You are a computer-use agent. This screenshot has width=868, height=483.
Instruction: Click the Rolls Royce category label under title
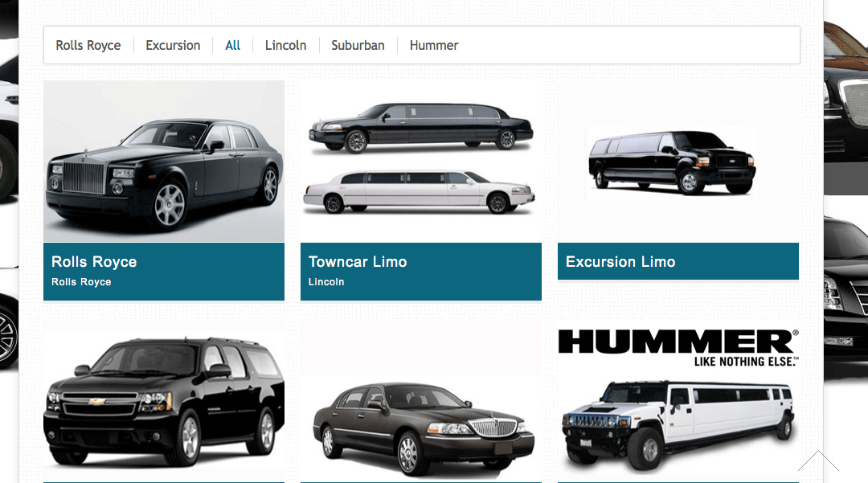click(81, 282)
